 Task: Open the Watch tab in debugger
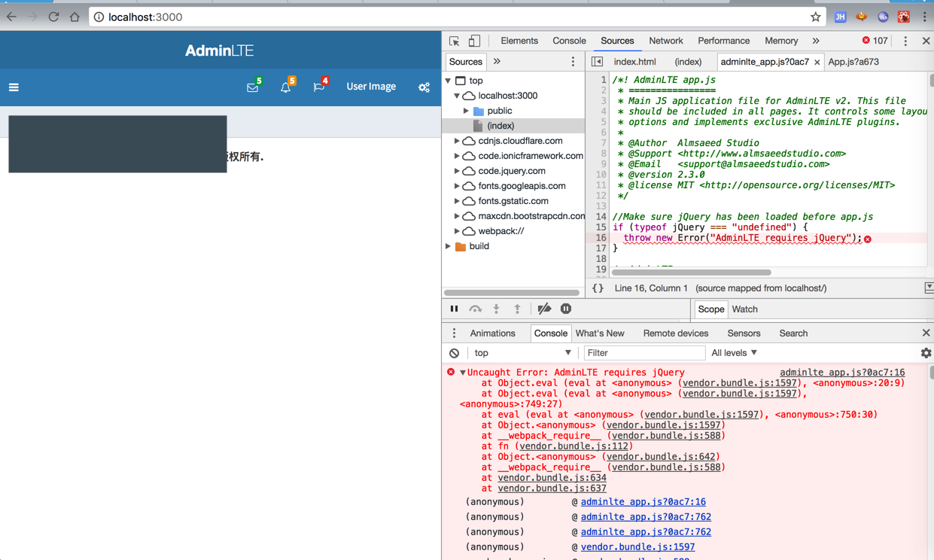pyautogui.click(x=744, y=309)
